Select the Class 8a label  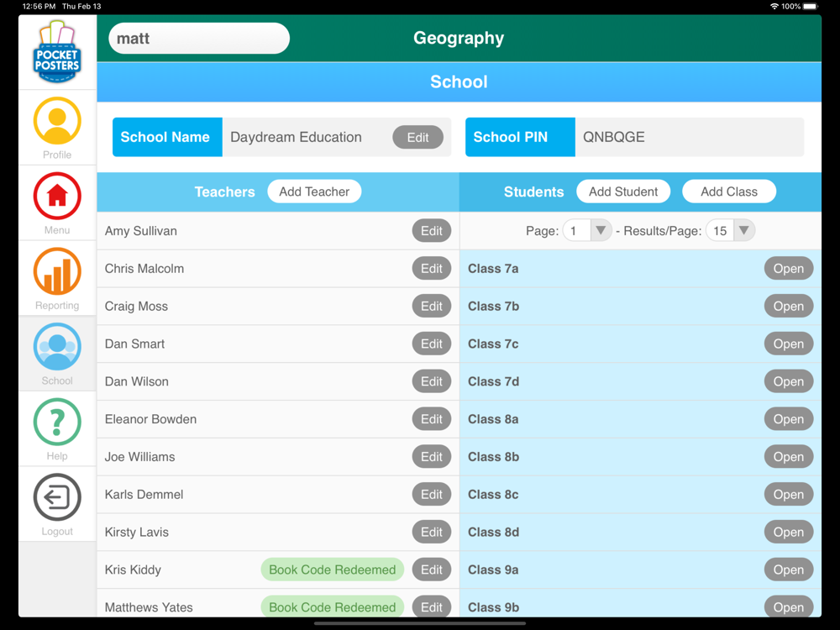coord(493,419)
